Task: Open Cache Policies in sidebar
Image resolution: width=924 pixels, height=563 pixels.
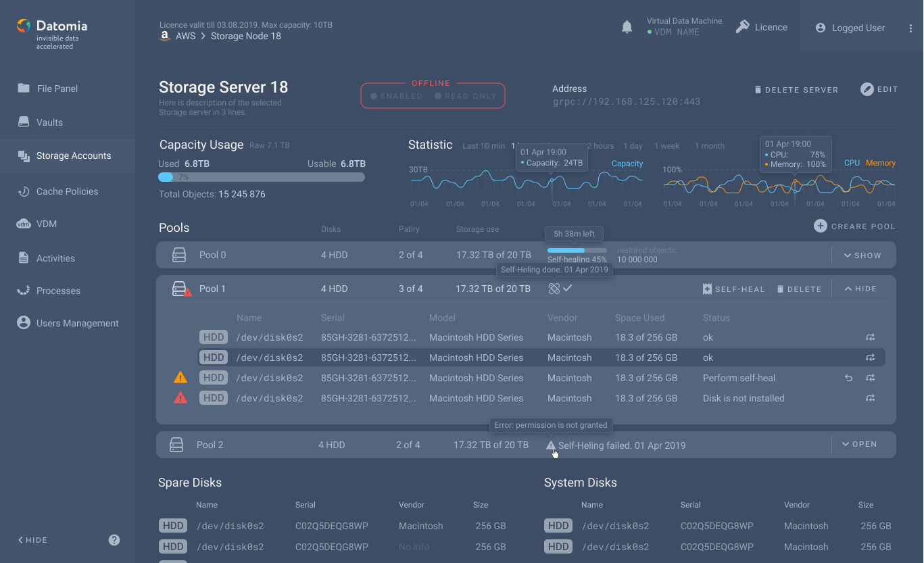Action: click(67, 191)
